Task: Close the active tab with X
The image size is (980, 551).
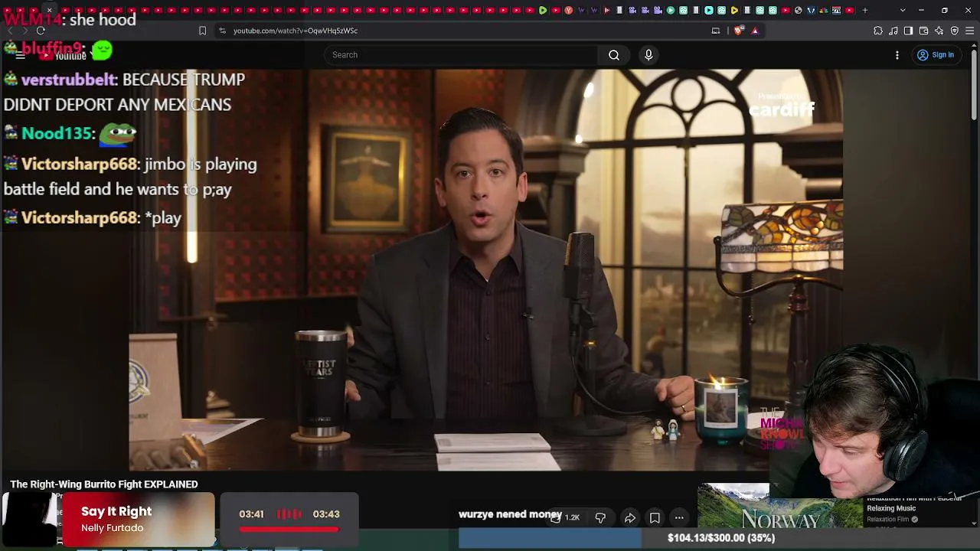Action: 49,10
